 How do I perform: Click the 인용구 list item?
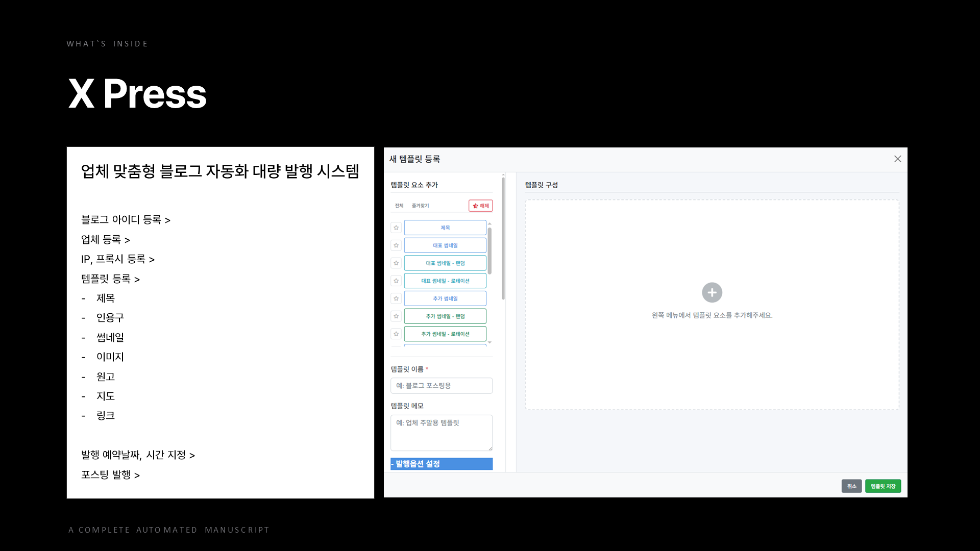[110, 318]
